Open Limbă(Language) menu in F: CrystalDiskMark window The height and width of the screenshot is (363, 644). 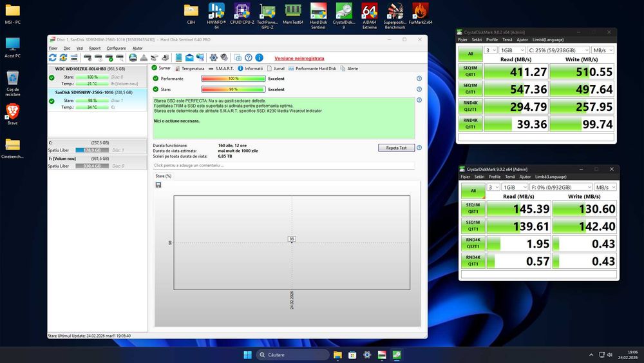pyautogui.click(x=551, y=177)
